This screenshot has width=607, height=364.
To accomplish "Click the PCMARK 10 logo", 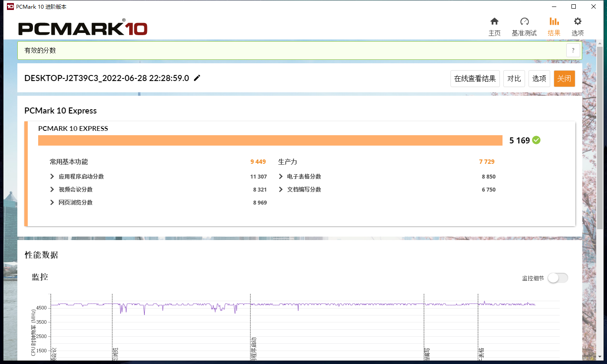I will [x=83, y=28].
